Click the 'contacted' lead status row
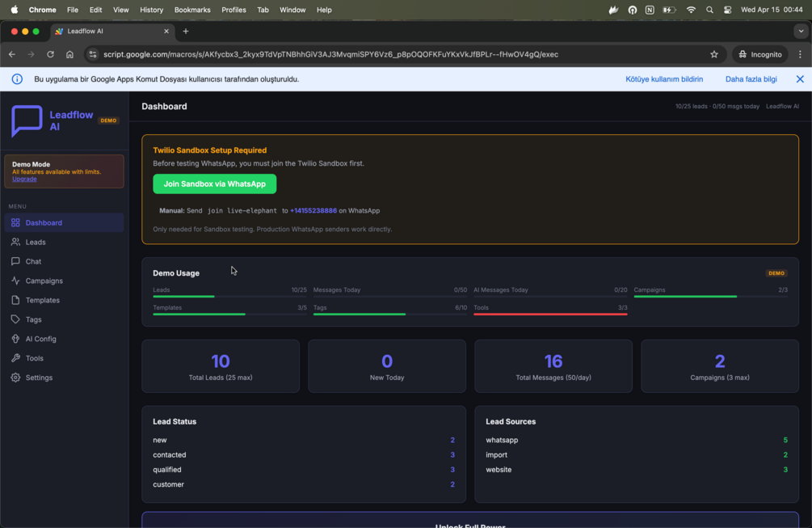Viewport: 812px width, 528px height. click(x=304, y=455)
